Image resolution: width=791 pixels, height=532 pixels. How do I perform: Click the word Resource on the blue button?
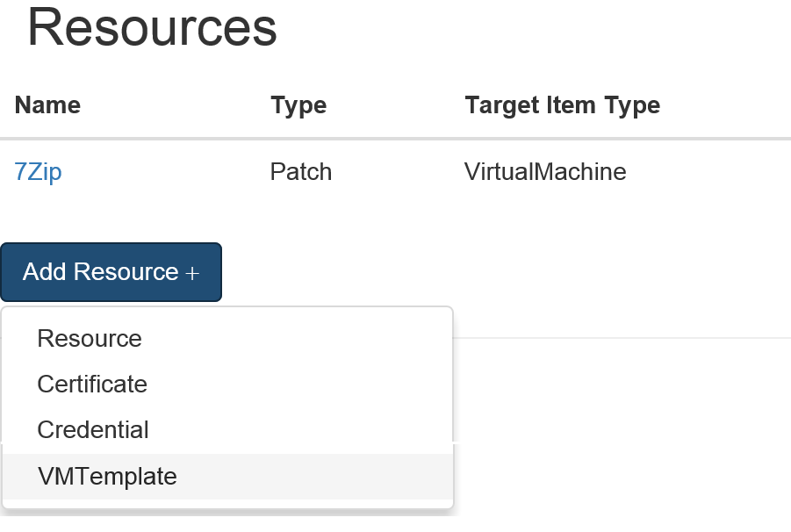(x=126, y=272)
